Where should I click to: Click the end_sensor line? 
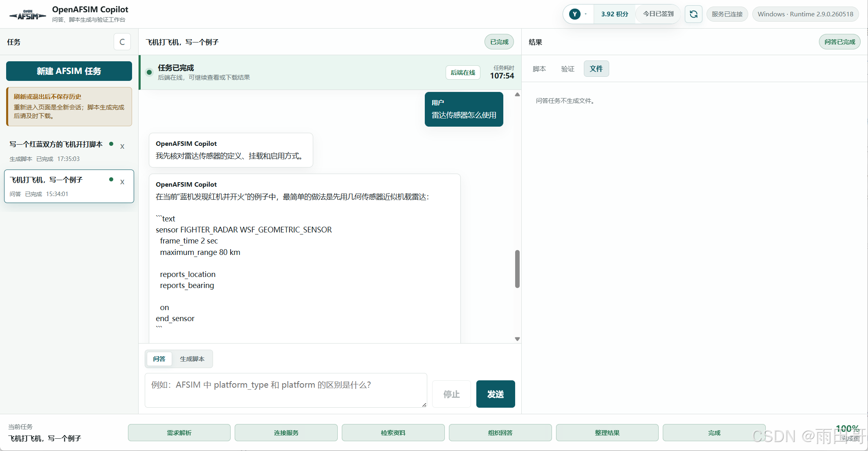tap(175, 318)
